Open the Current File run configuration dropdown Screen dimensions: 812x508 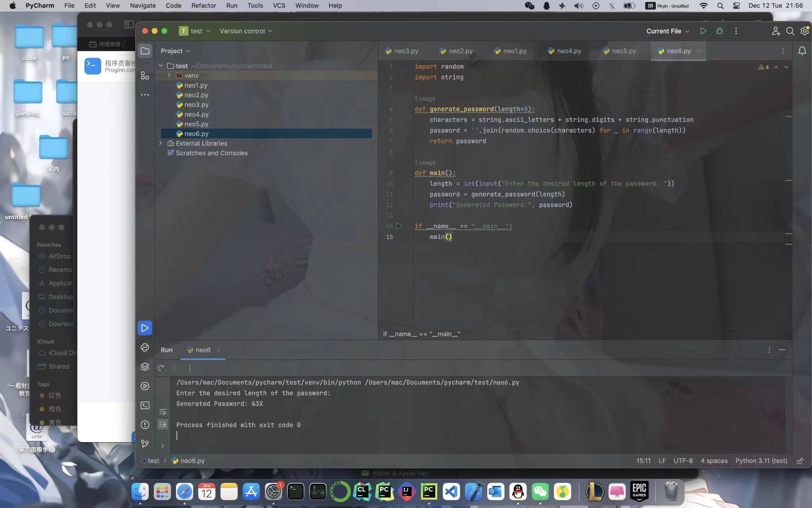(x=668, y=31)
